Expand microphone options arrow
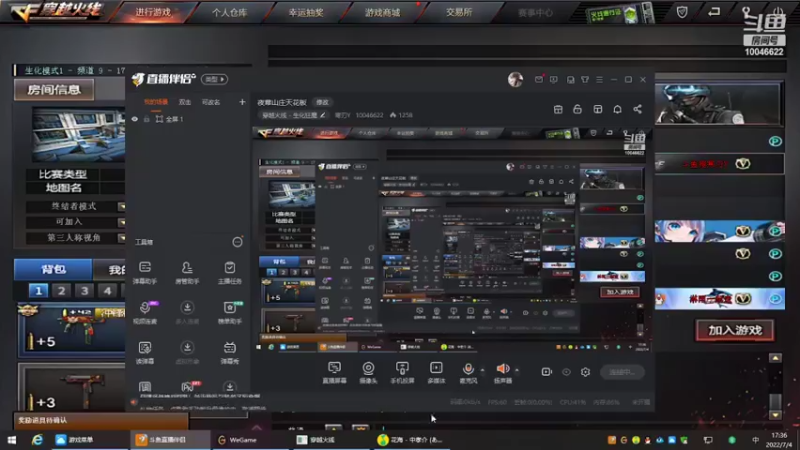 (x=482, y=370)
